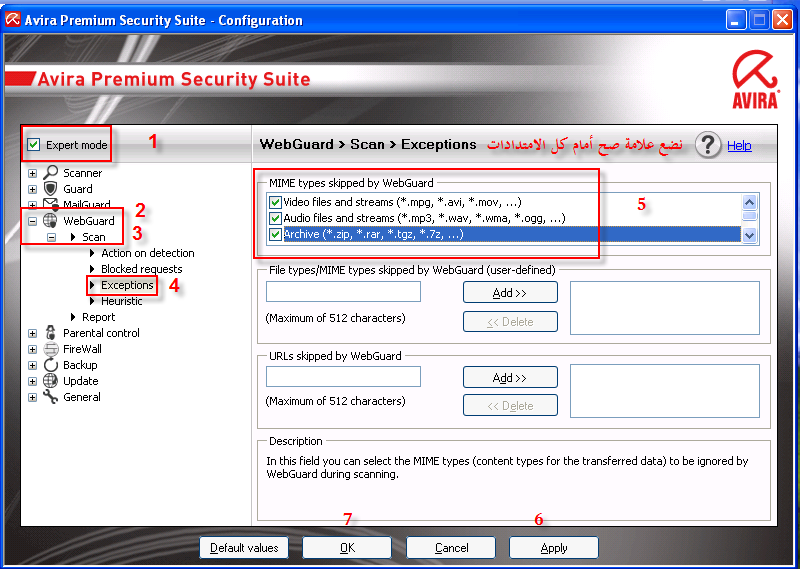Select the Heuristic tree item
Viewport: 800px width, 569px height.
pos(121,301)
